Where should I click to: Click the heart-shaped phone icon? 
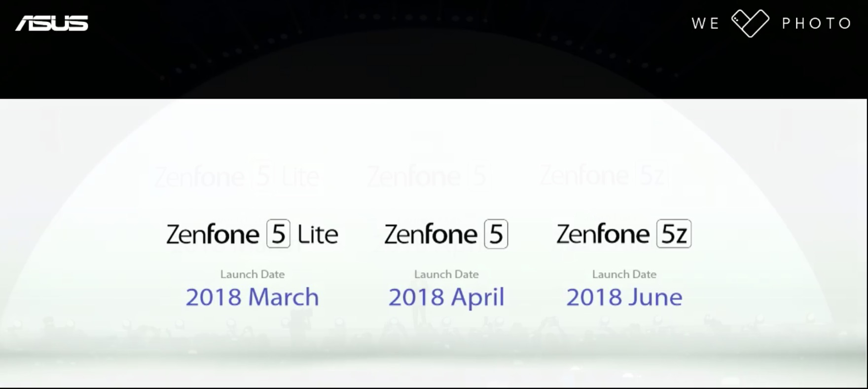click(x=750, y=23)
